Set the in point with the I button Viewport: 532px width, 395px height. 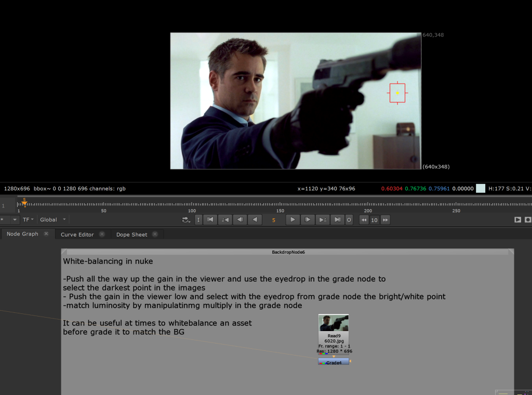[x=198, y=220]
